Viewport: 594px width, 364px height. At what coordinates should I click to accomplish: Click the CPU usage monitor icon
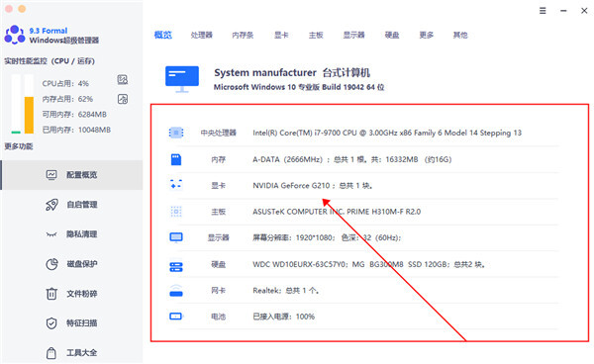pos(123,79)
